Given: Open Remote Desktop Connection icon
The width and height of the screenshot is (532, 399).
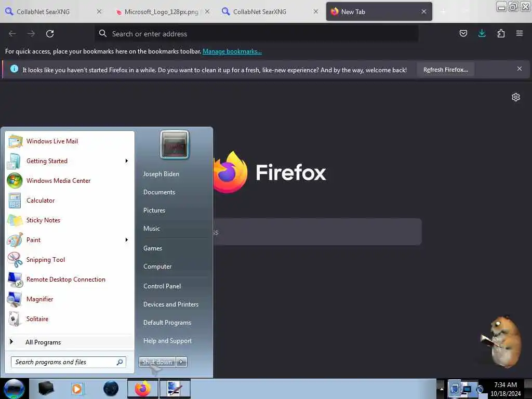Looking at the screenshot, I should [x=15, y=280].
